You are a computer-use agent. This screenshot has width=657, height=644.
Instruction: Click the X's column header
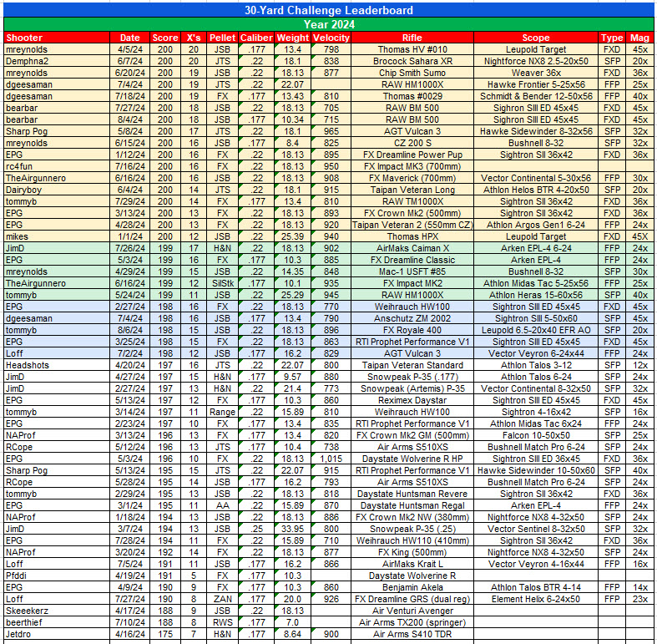tap(194, 38)
